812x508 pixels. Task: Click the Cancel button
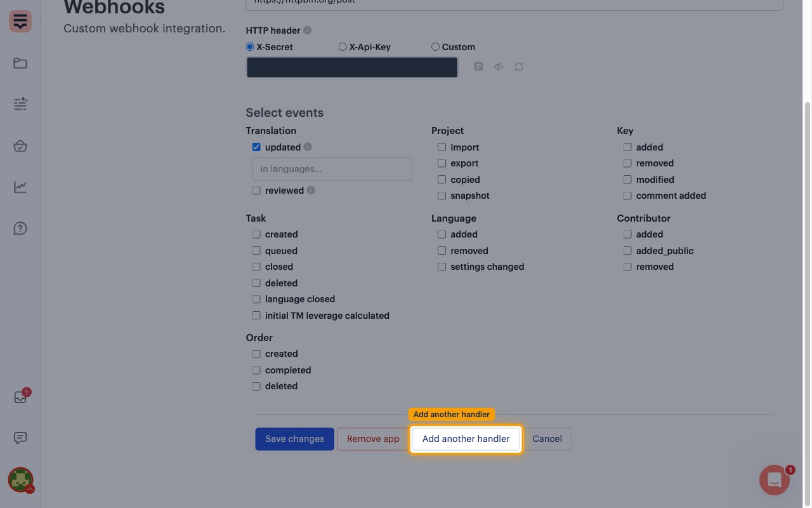tap(547, 439)
